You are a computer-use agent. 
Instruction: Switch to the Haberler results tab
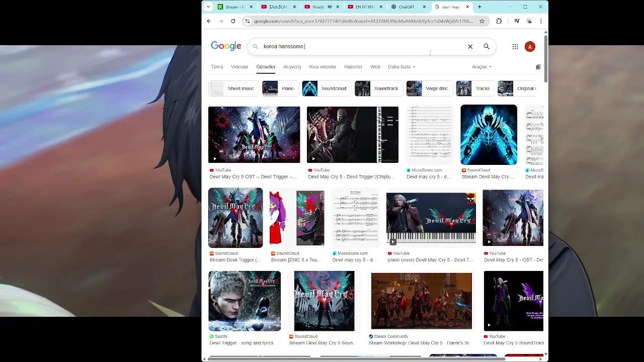coord(353,67)
